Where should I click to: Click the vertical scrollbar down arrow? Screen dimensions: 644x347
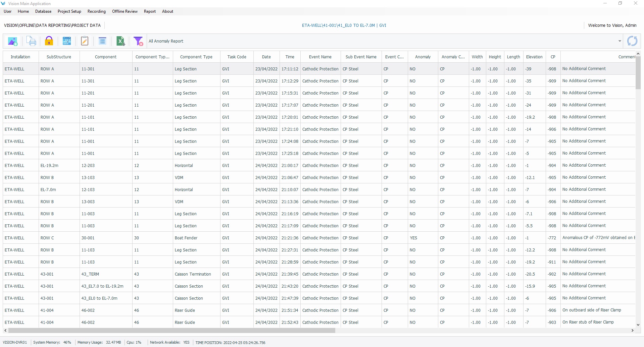tap(638, 325)
